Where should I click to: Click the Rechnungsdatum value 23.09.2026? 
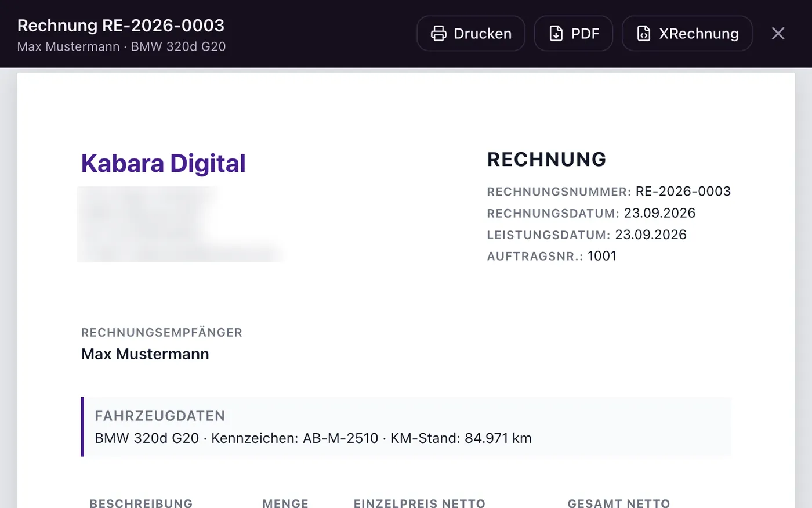pyautogui.click(x=659, y=213)
